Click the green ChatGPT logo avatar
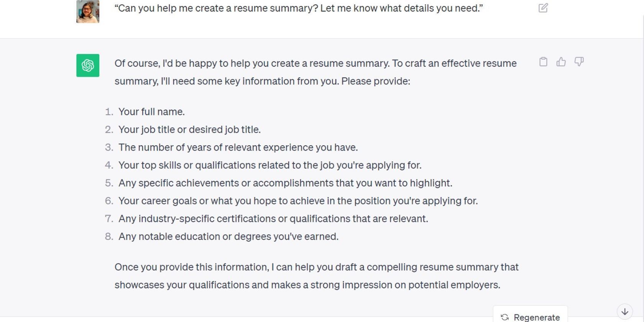The width and height of the screenshot is (644, 322). click(88, 66)
